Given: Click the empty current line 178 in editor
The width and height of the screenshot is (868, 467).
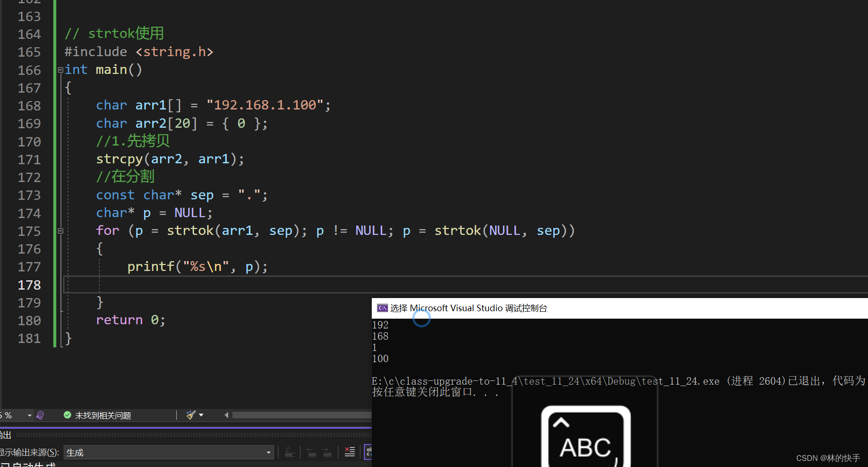Looking at the screenshot, I should click(x=465, y=285).
